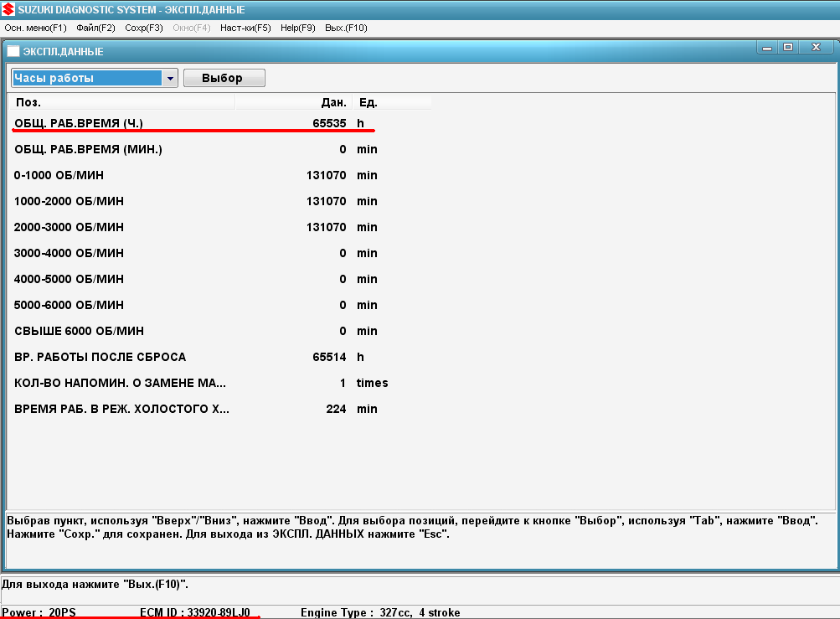Close the ЭКСПЛ.ДАННЫЕ inner window

(x=816, y=48)
